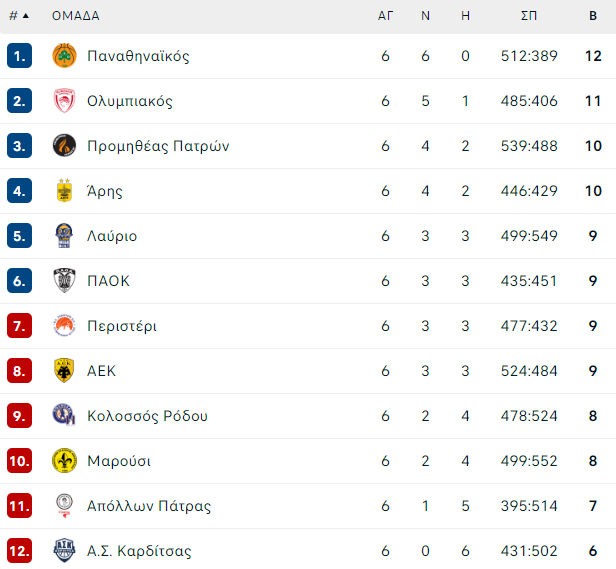Click the Ολυμπιακός team logo

(x=64, y=101)
